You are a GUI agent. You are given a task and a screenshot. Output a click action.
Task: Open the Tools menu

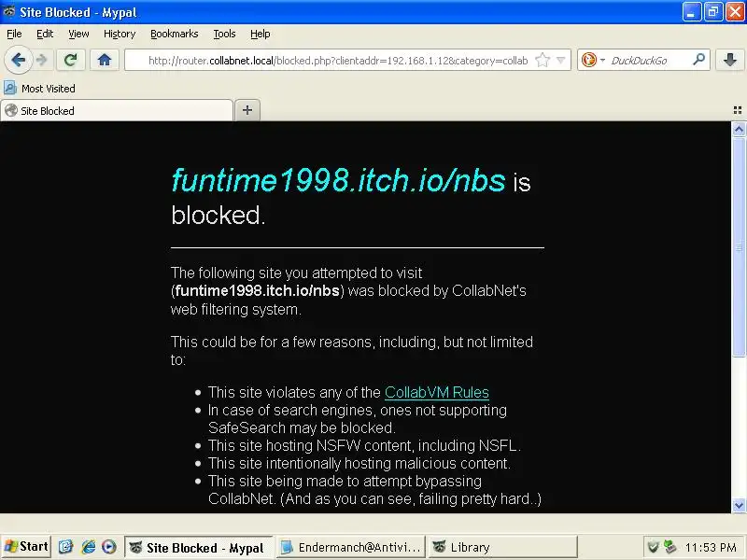coord(224,34)
